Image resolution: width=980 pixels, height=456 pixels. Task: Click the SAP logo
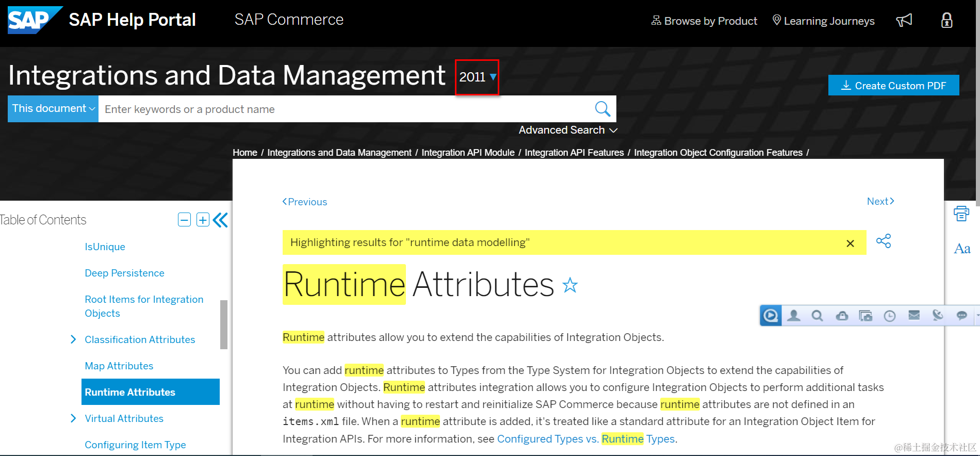(x=35, y=20)
